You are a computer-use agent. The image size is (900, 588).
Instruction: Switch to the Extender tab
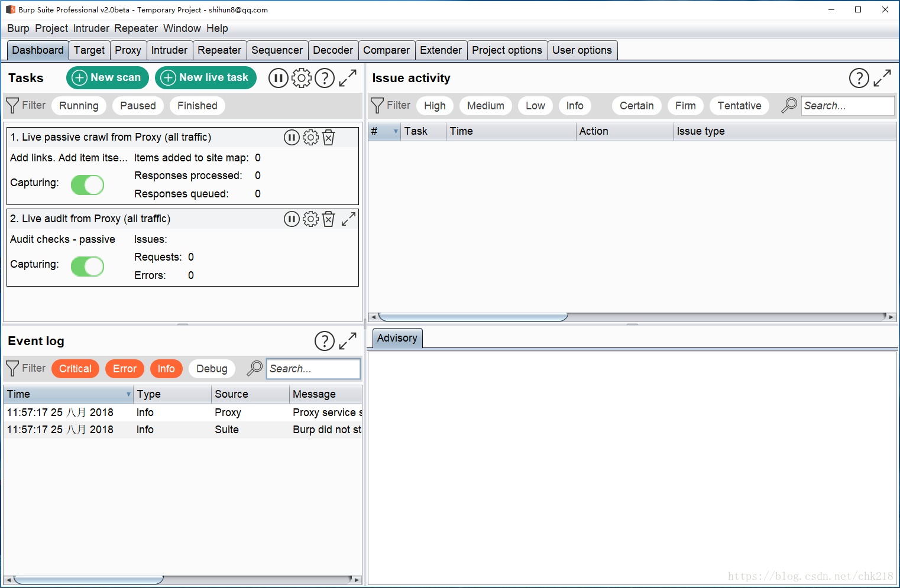click(441, 50)
